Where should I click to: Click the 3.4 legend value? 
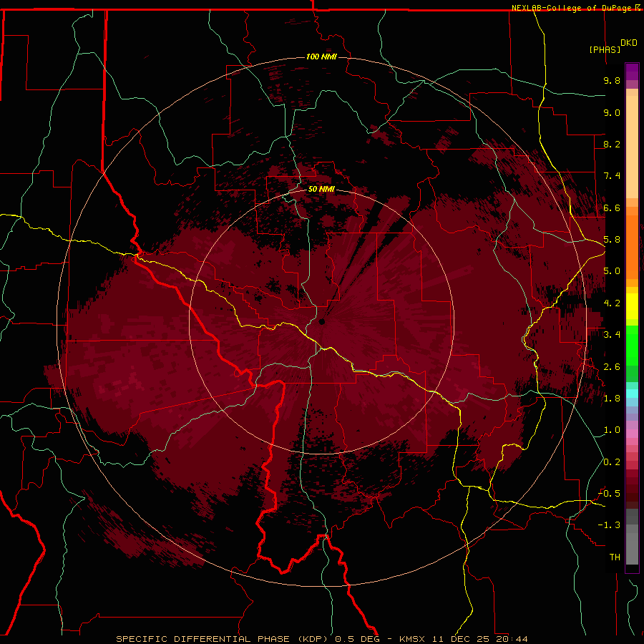pos(612,335)
